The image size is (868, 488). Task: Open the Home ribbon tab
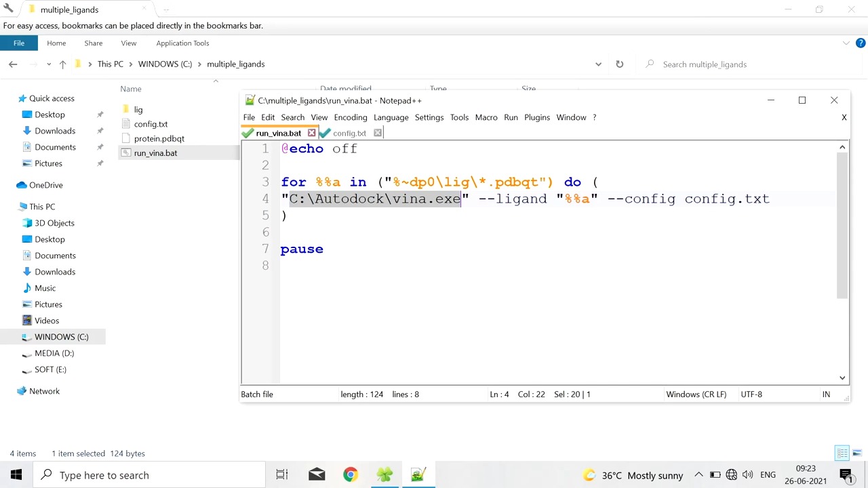tap(56, 43)
